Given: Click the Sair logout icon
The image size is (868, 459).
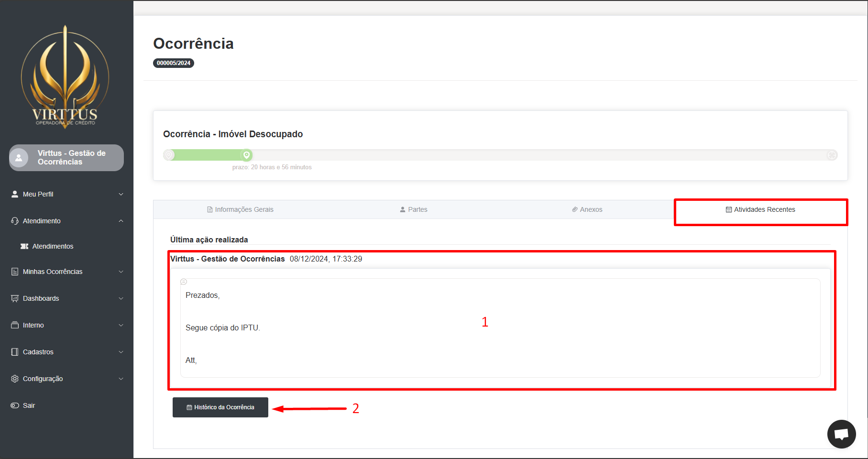Looking at the screenshot, I should coord(15,405).
